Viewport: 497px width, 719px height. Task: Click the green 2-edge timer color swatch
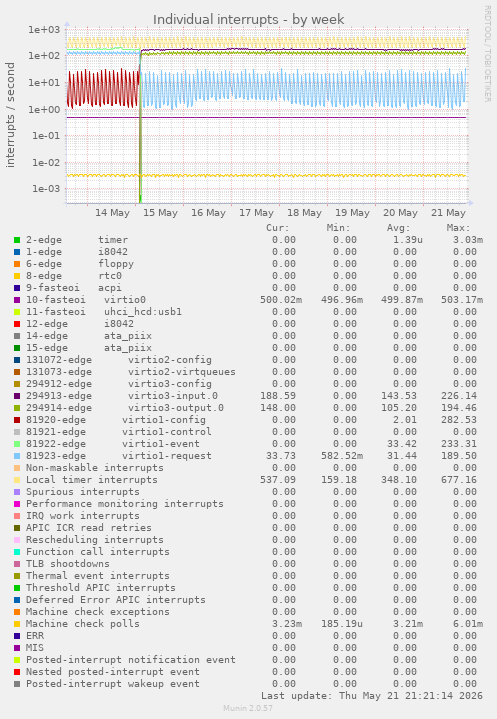(17, 240)
